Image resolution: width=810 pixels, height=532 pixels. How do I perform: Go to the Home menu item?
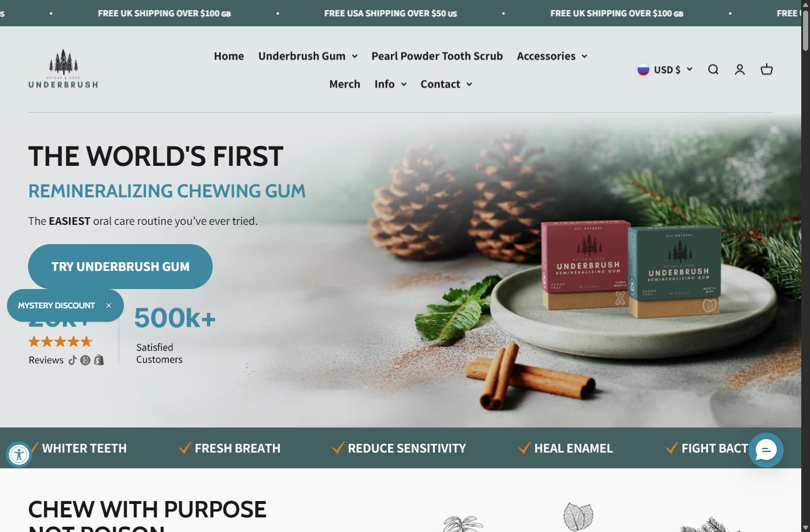229,56
